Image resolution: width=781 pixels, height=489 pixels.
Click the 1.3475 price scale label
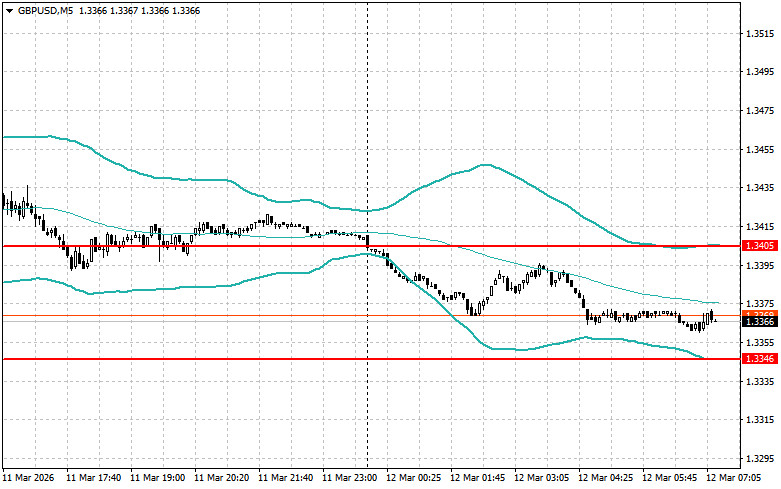tap(760, 111)
